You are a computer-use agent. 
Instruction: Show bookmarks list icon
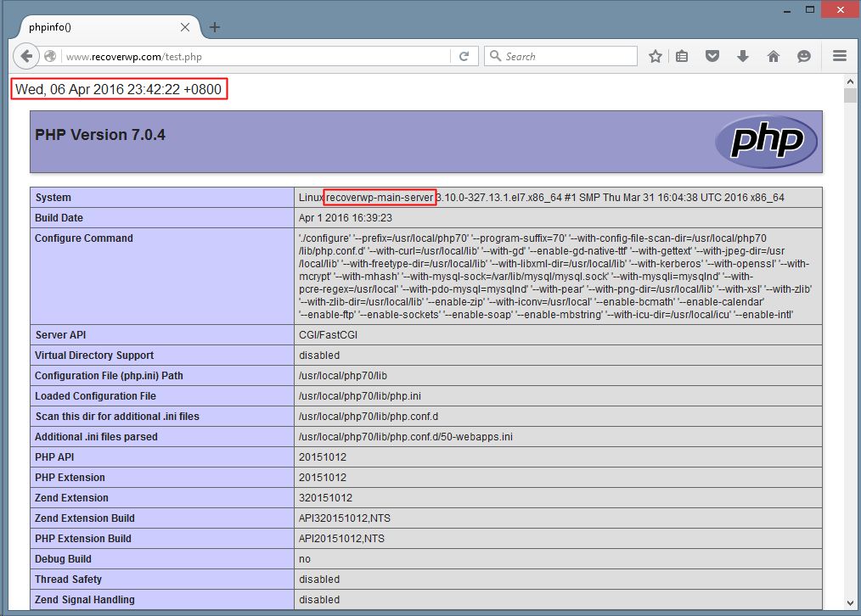pyautogui.click(x=682, y=56)
